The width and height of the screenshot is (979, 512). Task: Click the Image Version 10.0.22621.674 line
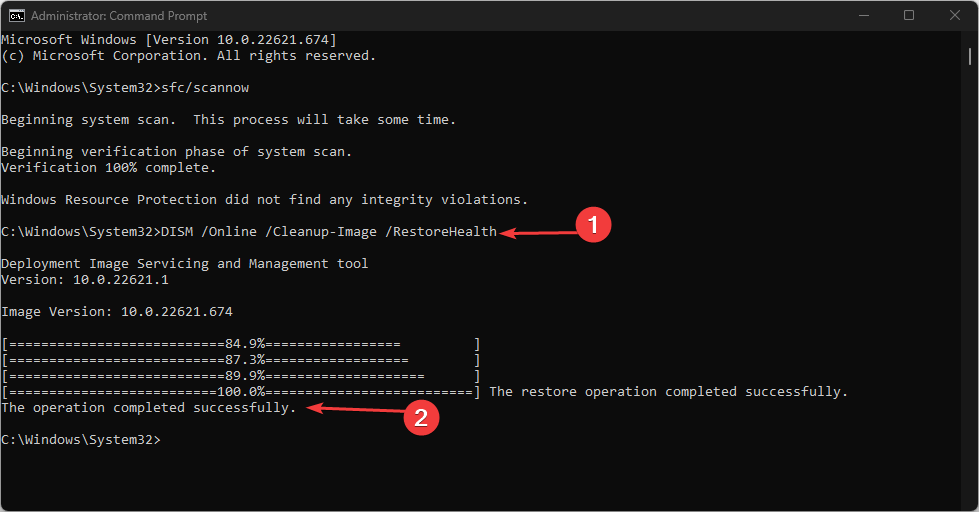coord(117,312)
